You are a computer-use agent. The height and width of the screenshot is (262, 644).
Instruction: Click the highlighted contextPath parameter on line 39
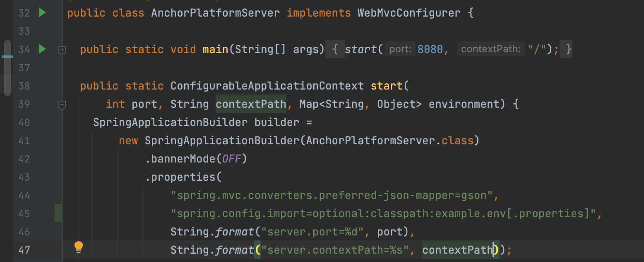click(x=251, y=104)
